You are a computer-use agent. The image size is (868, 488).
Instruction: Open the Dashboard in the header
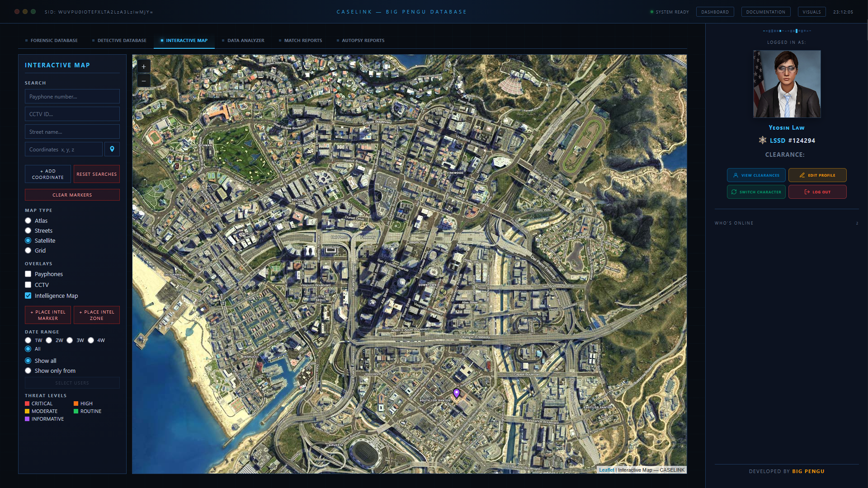click(x=715, y=12)
